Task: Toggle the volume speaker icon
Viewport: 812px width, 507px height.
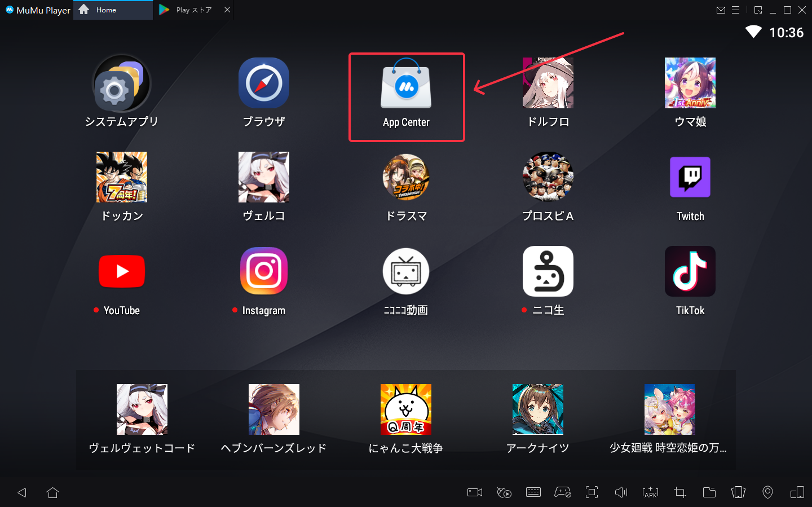Action: click(621, 492)
